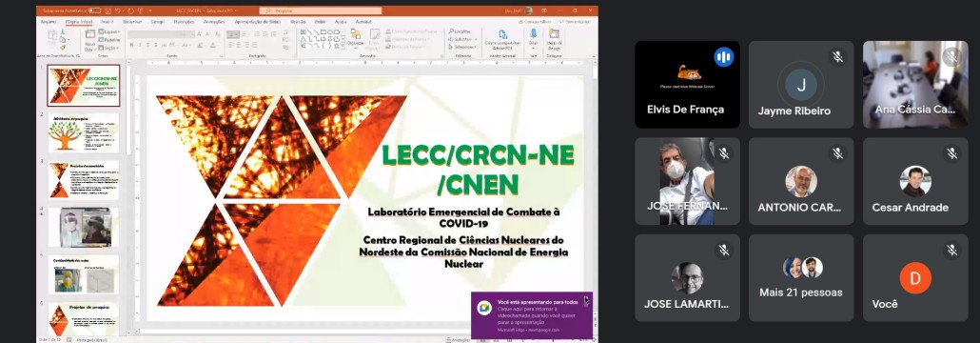Switch to the Design ribbon tab

158,21
